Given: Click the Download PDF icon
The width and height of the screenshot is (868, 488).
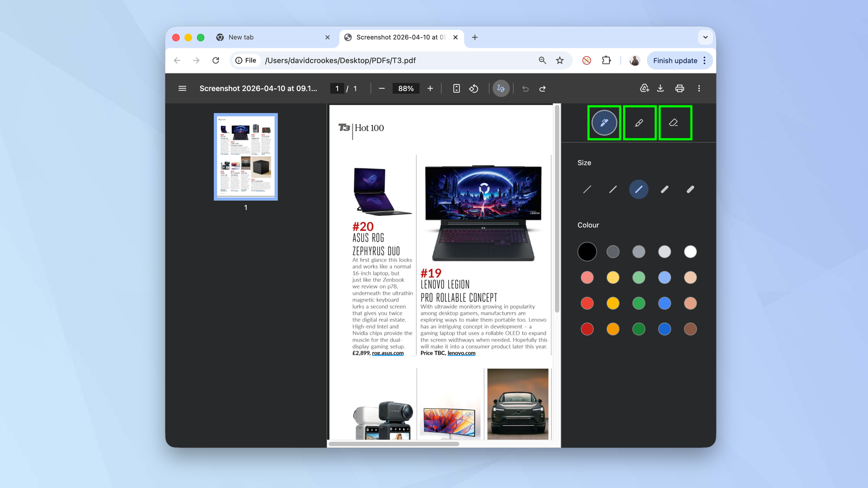Looking at the screenshot, I should (660, 88).
